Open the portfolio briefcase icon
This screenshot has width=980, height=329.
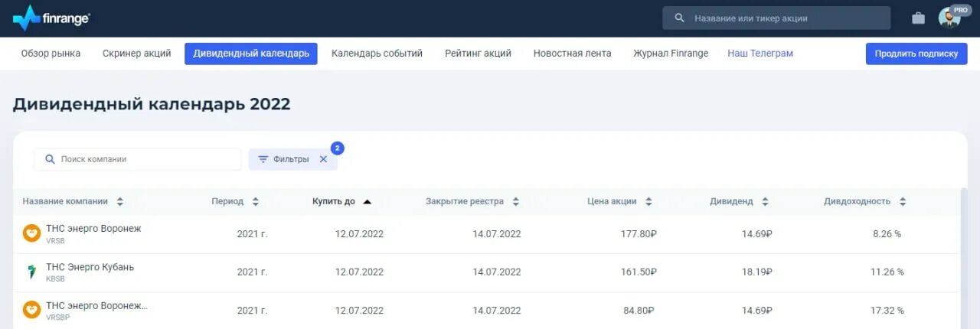click(918, 18)
